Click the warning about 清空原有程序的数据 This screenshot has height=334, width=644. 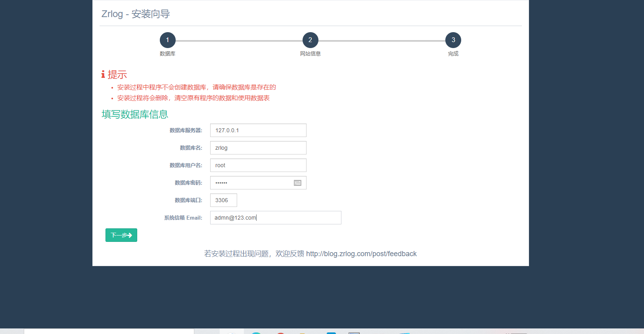click(194, 98)
